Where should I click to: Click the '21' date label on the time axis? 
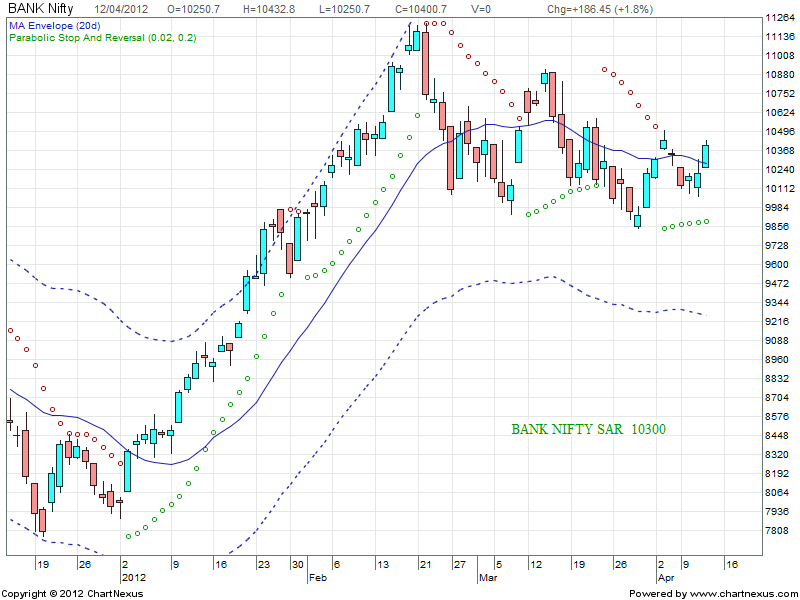[426, 564]
